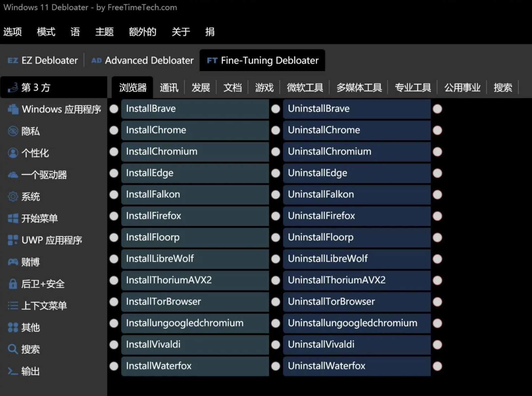
Task: Select radio button before InstallFloorp
Action: 114,238
